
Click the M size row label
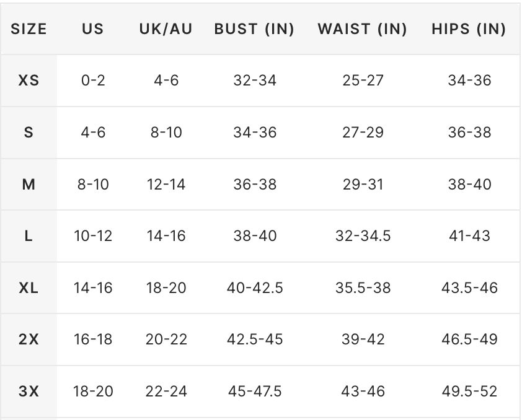(29, 184)
